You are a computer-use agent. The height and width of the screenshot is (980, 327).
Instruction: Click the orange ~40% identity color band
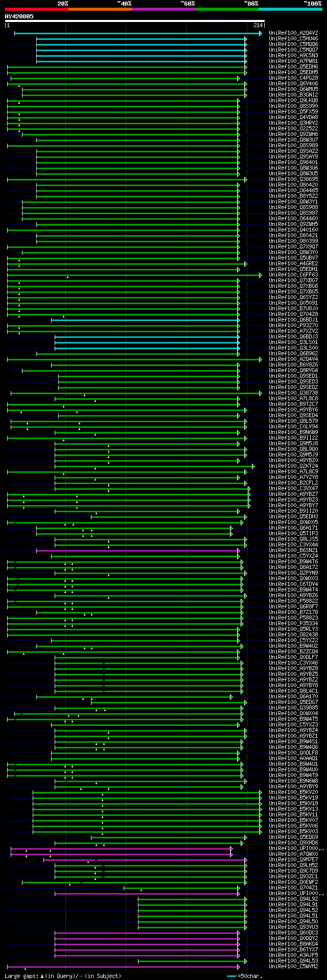[x=100, y=9]
